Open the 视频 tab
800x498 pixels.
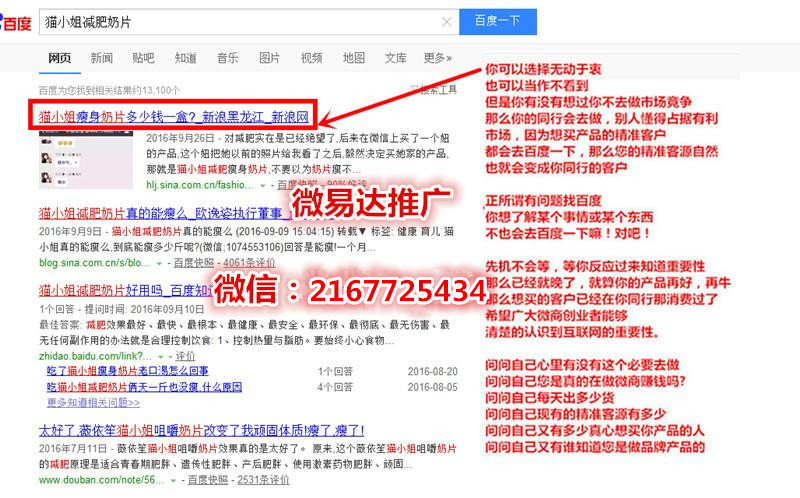tap(311, 58)
